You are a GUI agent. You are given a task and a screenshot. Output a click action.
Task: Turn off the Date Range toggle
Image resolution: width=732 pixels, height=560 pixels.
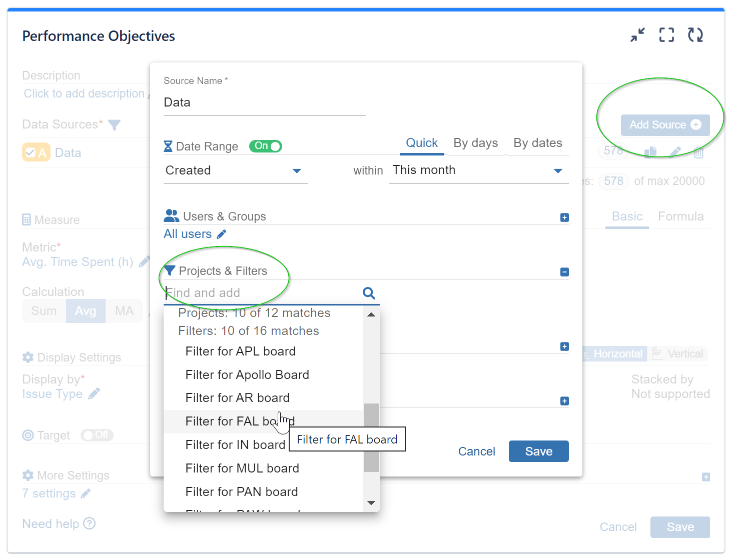point(265,146)
